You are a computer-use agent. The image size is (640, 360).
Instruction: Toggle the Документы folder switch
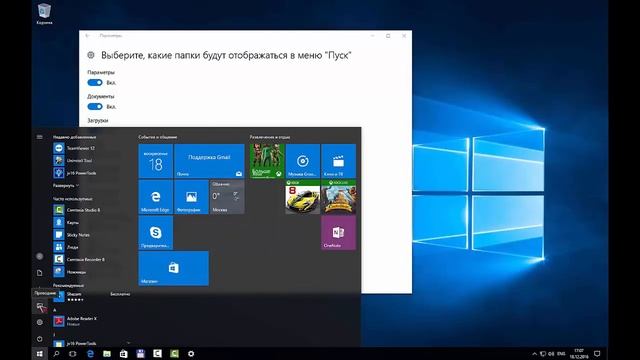95,107
